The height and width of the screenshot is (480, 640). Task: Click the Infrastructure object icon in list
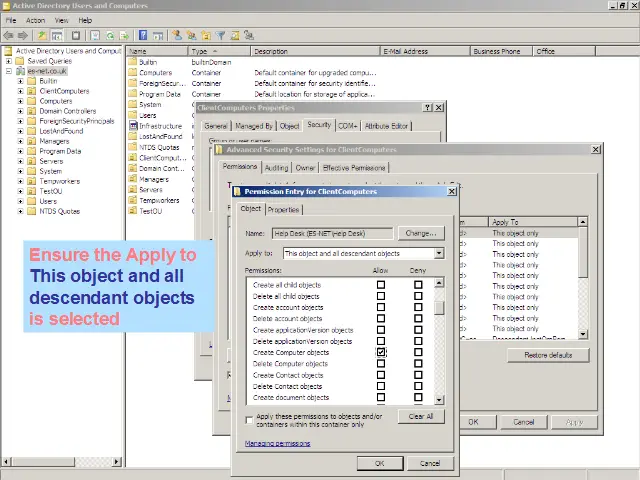tap(132, 126)
